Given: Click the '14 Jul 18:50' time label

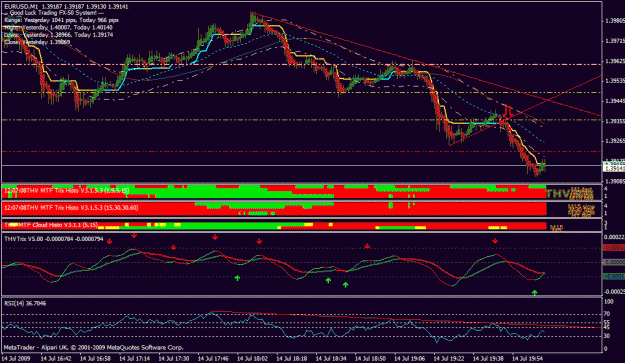Looking at the screenshot, I should coord(370,358).
